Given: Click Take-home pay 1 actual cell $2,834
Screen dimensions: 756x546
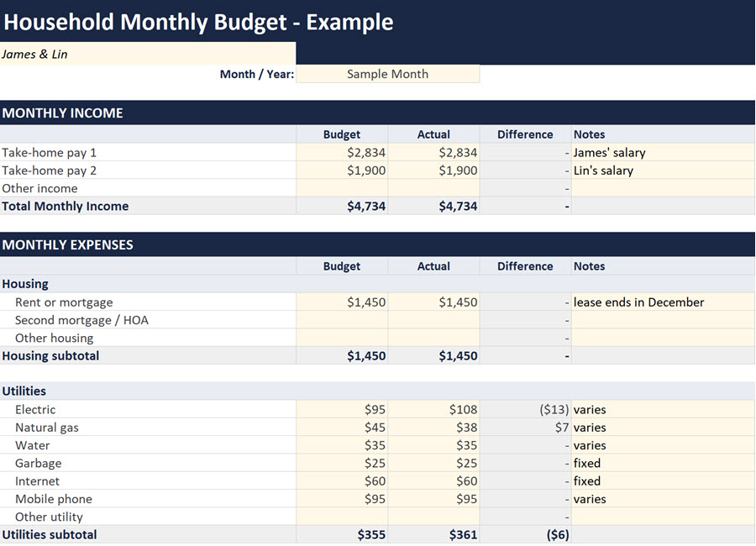Looking at the screenshot, I should point(433,152).
